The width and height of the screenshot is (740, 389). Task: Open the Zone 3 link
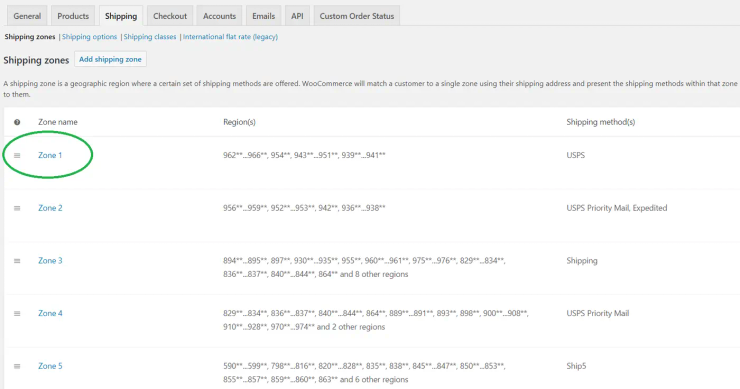pyautogui.click(x=50, y=261)
